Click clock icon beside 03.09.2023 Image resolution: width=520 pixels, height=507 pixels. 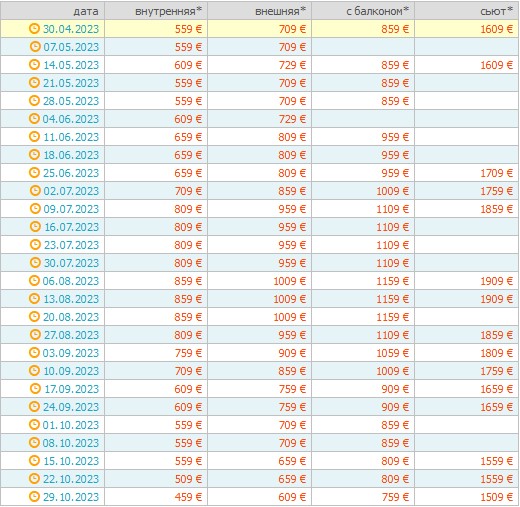pyautogui.click(x=34, y=353)
